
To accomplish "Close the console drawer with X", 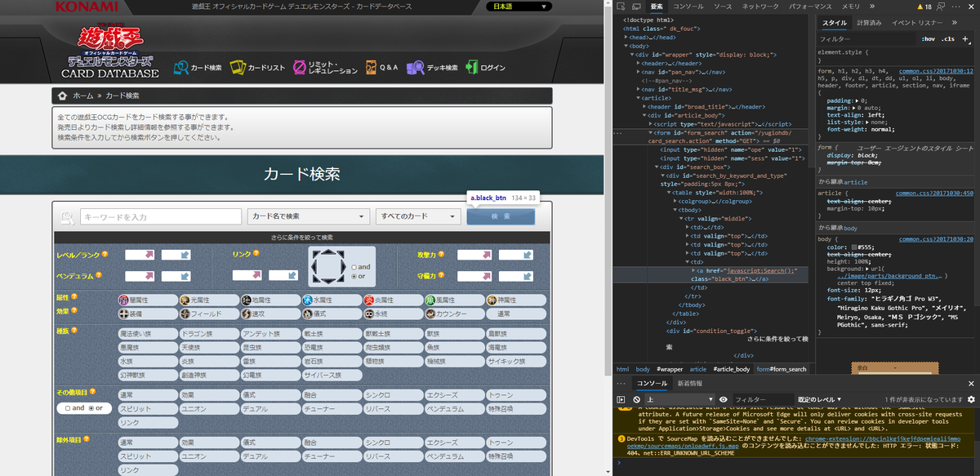I will pyautogui.click(x=971, y=383).
